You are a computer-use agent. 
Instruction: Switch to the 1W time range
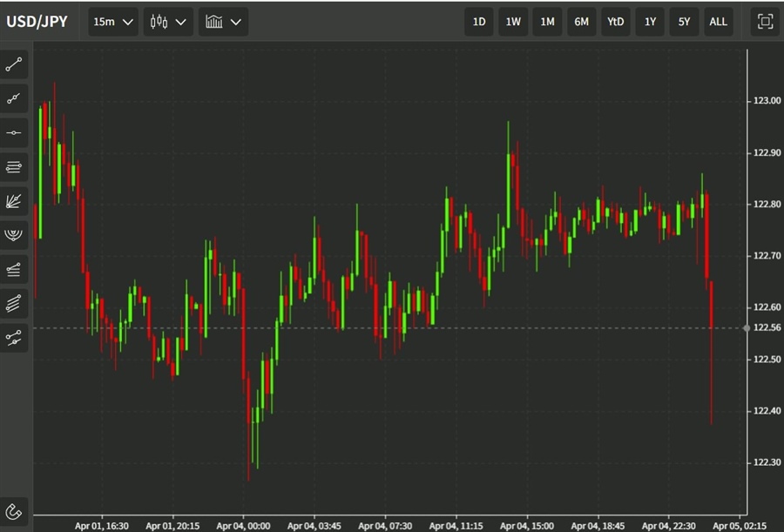pos(513,22)
